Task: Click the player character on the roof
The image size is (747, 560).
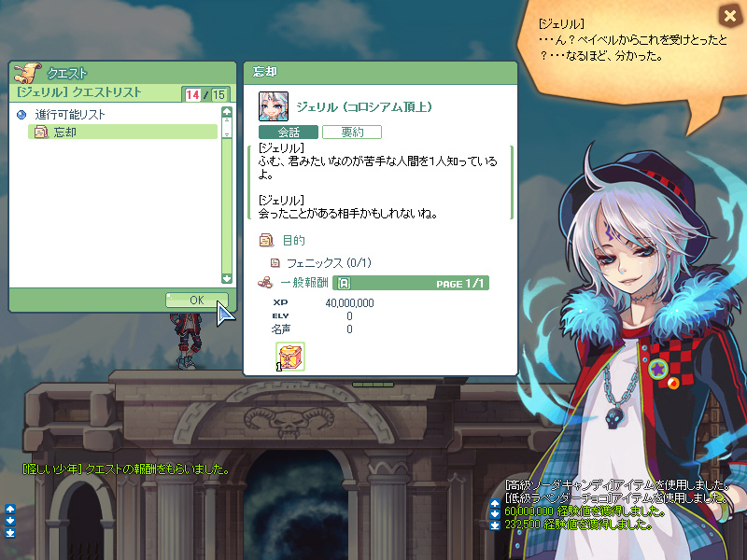Action: [189, 341]
